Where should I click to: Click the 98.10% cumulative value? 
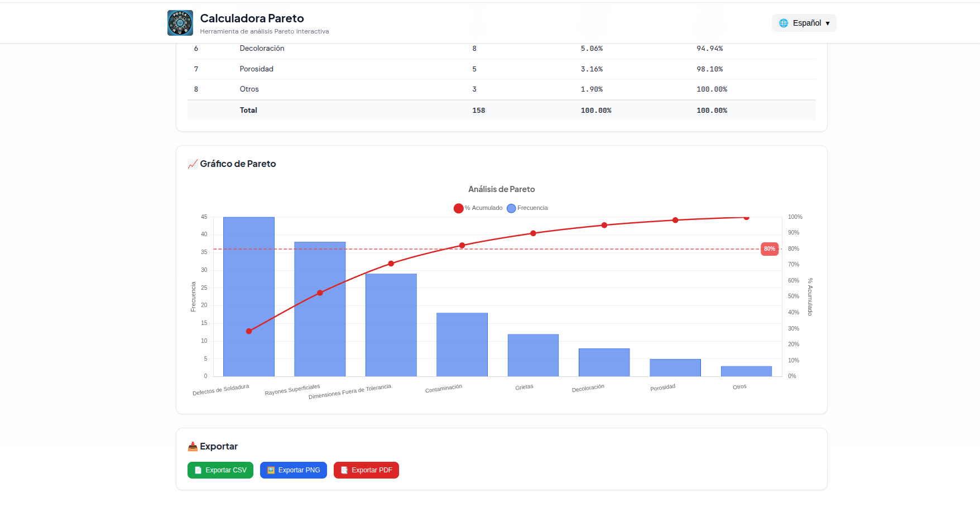tap(710, 69)
